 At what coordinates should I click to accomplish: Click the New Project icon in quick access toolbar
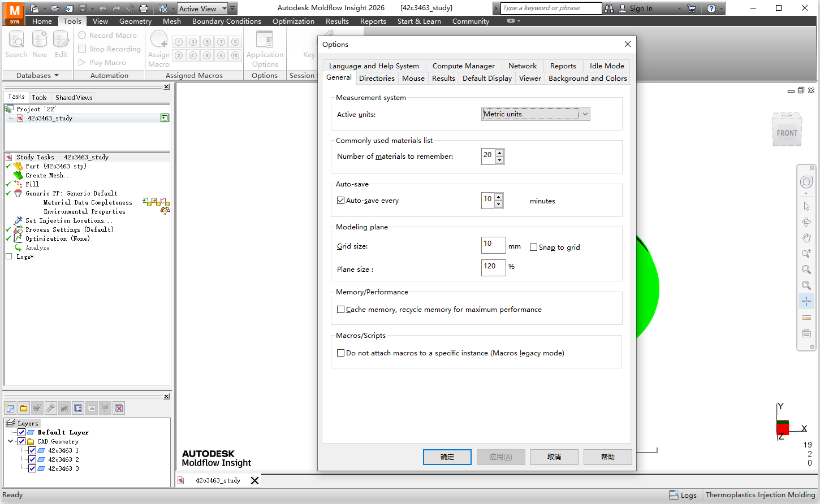35,8
